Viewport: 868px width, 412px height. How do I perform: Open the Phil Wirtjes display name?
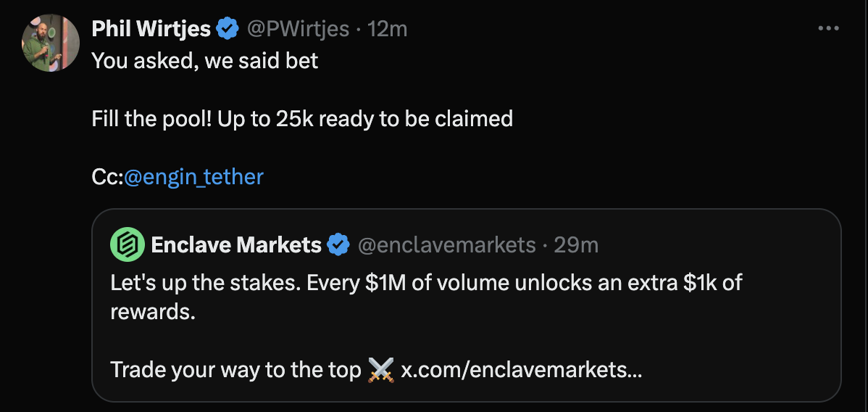point(151,29)
